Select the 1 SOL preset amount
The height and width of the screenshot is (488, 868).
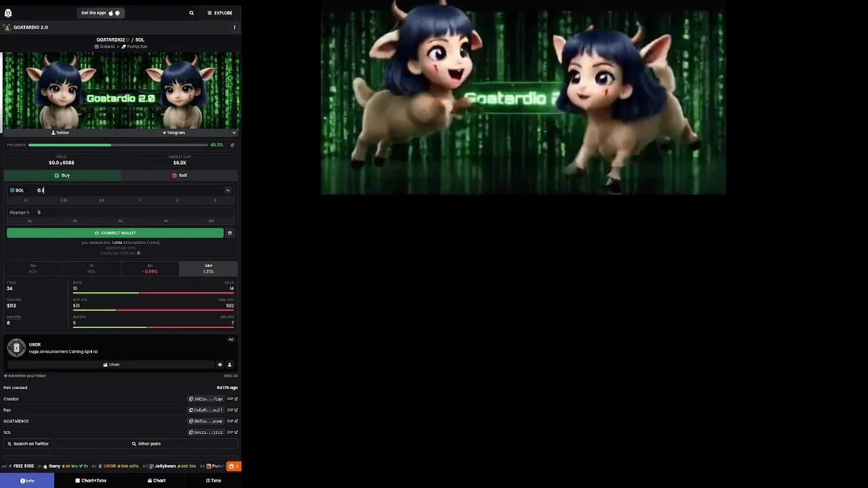point(140,201)
